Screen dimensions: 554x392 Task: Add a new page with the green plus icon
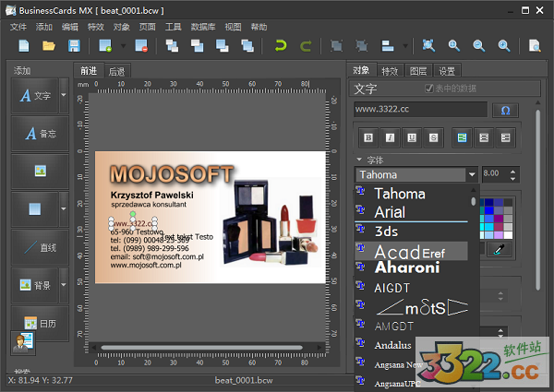105,46
